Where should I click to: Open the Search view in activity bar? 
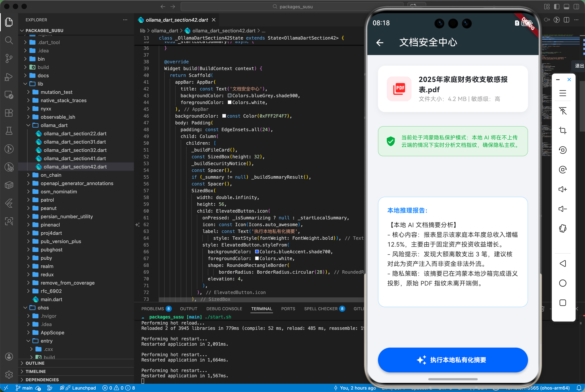(x=9, y=40)
